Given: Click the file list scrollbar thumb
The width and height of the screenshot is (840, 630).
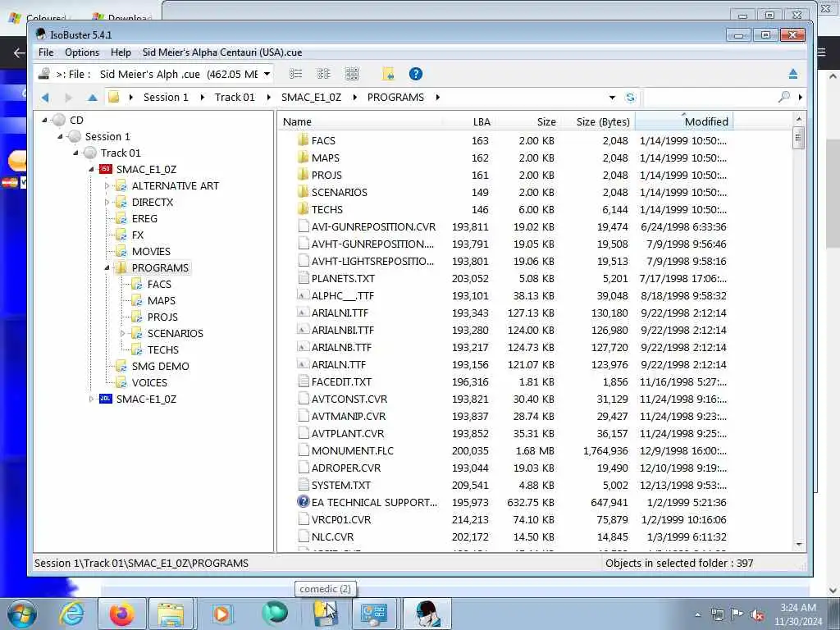Looking at the screenshot, I should point(799,138).
